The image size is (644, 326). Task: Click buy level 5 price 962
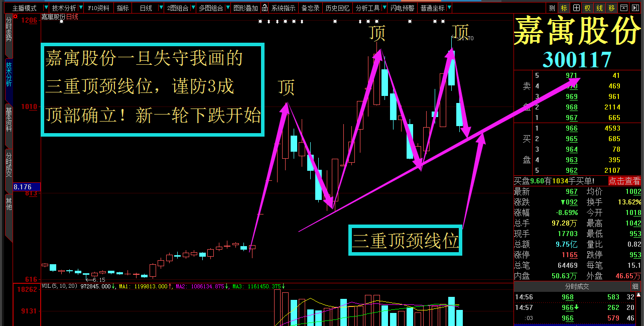click(x=571, y=170)
